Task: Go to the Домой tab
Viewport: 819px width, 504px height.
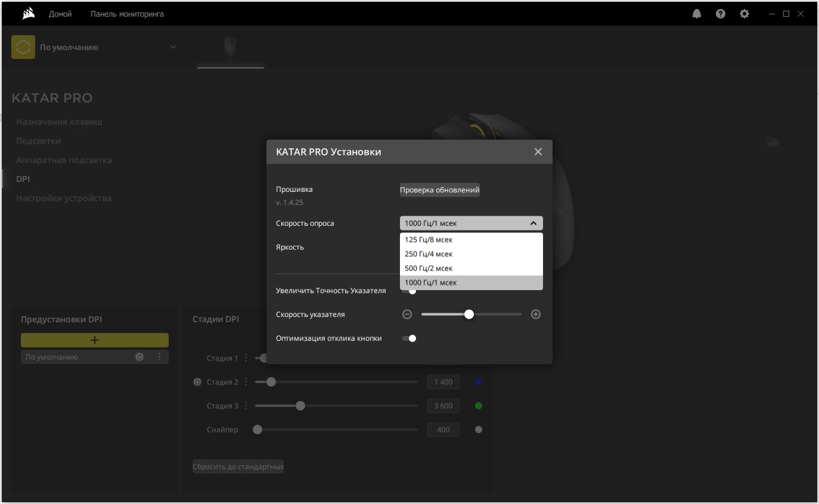Action: (x=60, y=14)
